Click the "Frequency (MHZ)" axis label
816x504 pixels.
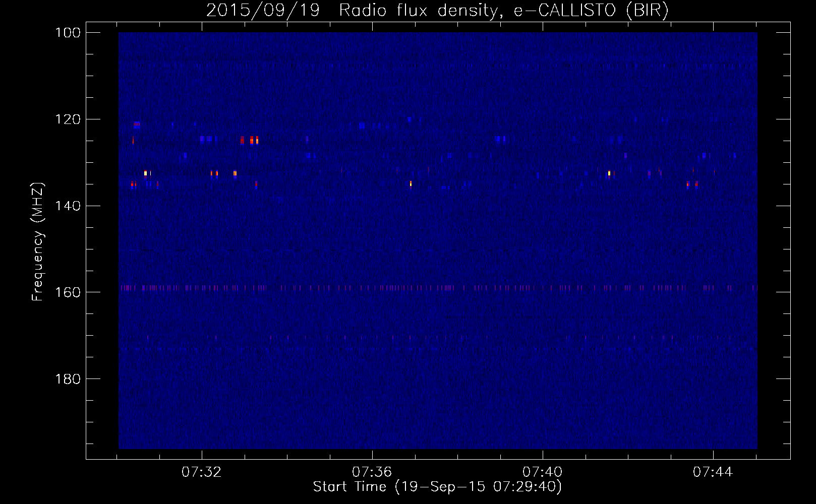pos(38,241)
